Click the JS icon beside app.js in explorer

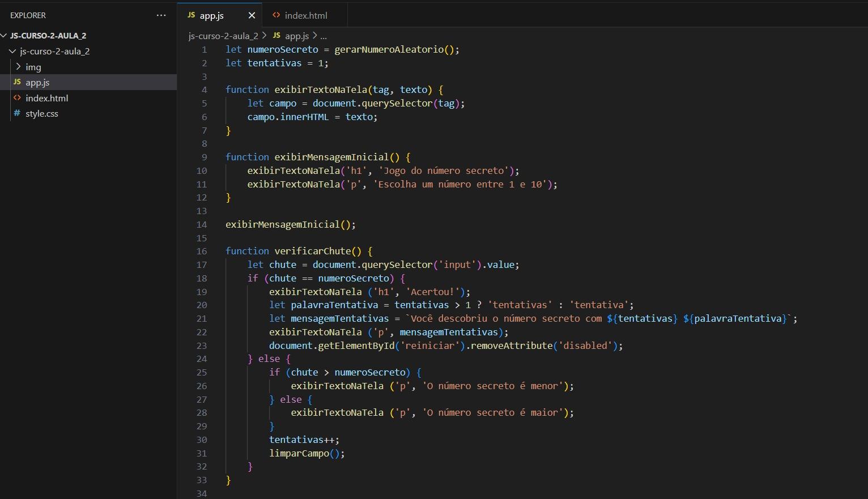[x=17, y=82]
